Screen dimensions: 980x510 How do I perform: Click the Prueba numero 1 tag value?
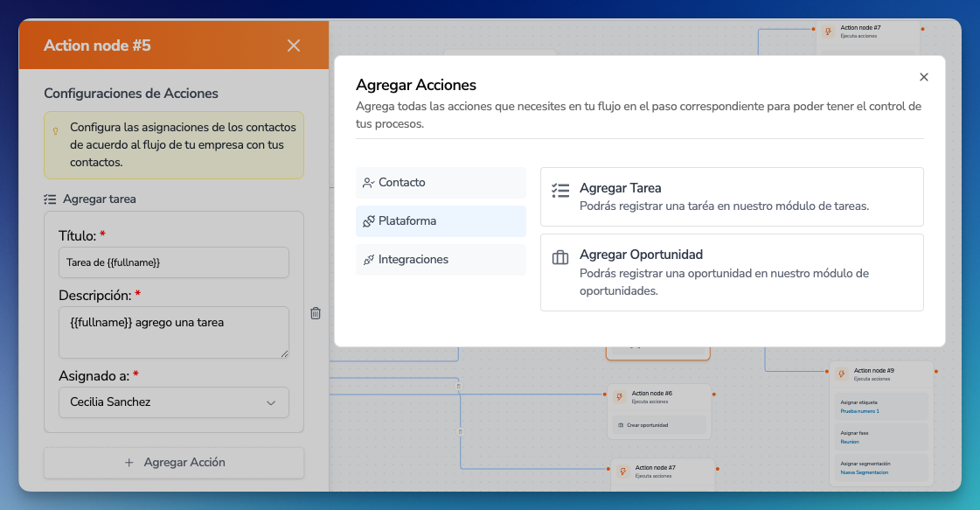[859, 411]
